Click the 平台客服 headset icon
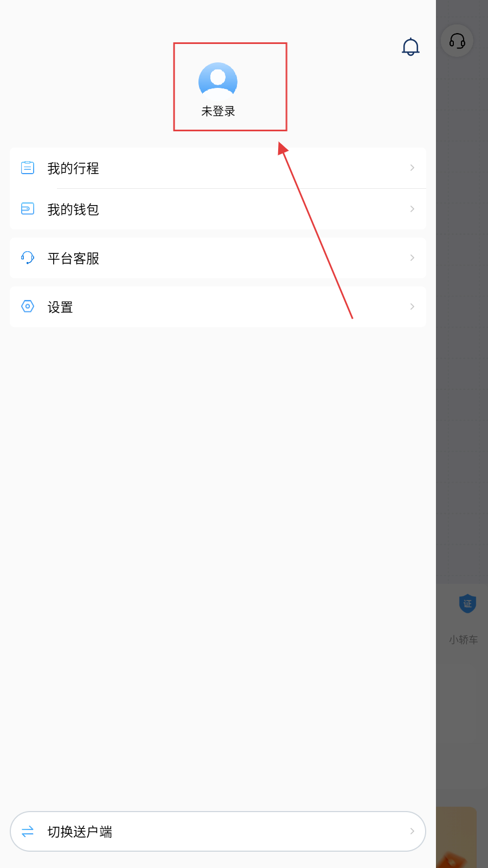 pos(28,258)
